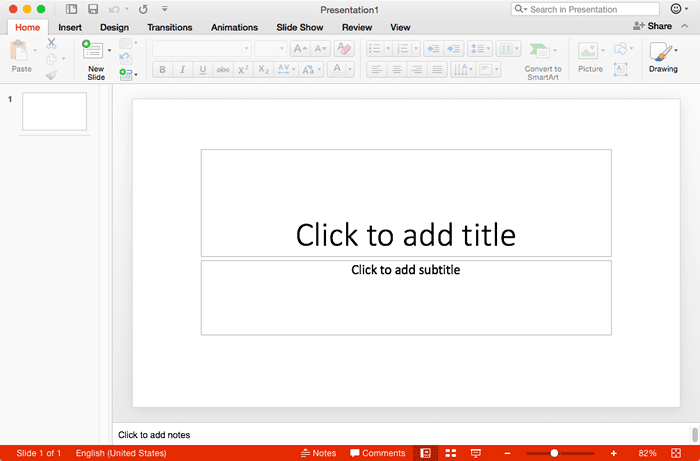Switch to Slide Sorter view

(451, 453)
